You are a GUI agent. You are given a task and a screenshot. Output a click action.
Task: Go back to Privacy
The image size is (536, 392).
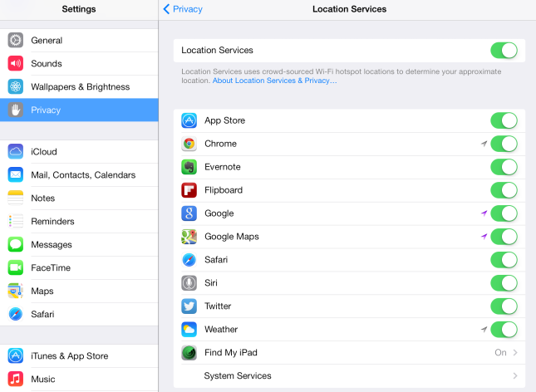point(184,9)
